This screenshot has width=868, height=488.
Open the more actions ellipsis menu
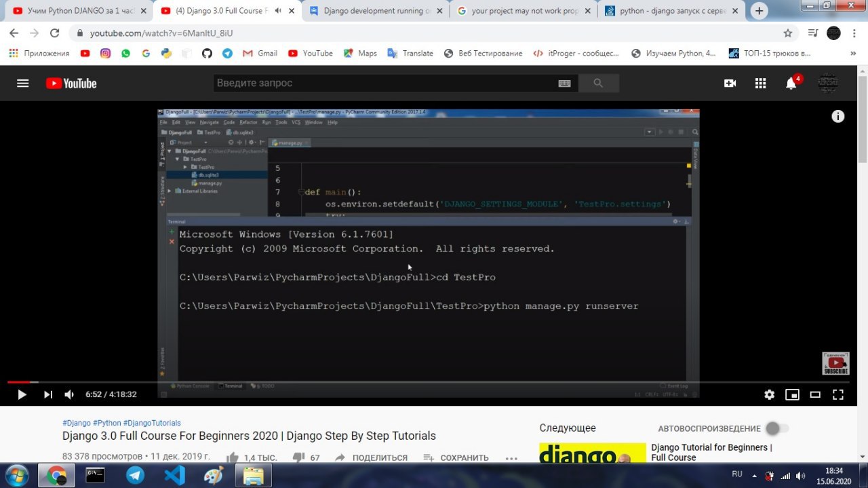[511, 458]
